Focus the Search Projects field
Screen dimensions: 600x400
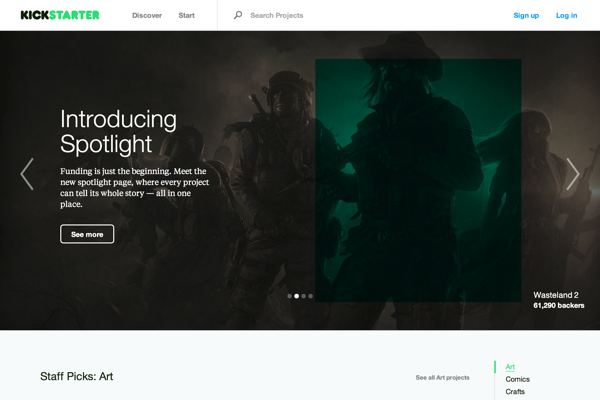[x=277, y=15]
